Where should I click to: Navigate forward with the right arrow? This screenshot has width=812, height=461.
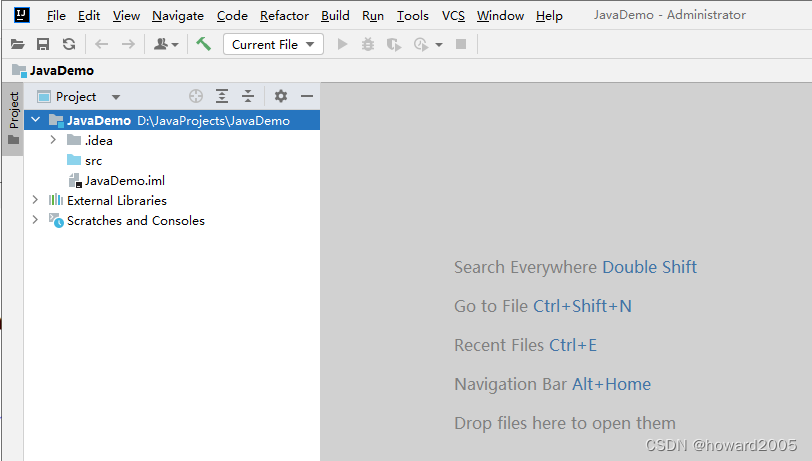pos(128,45)
